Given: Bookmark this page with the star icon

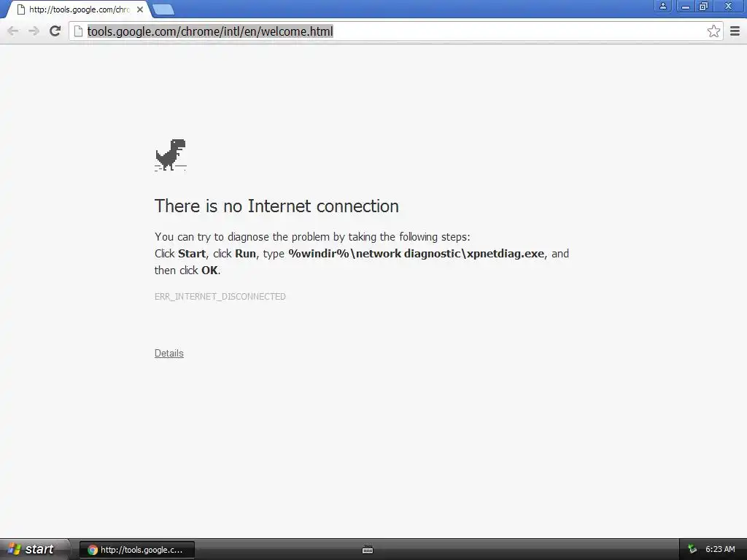Looking at the screenshot, I should (x=713, y=31).
